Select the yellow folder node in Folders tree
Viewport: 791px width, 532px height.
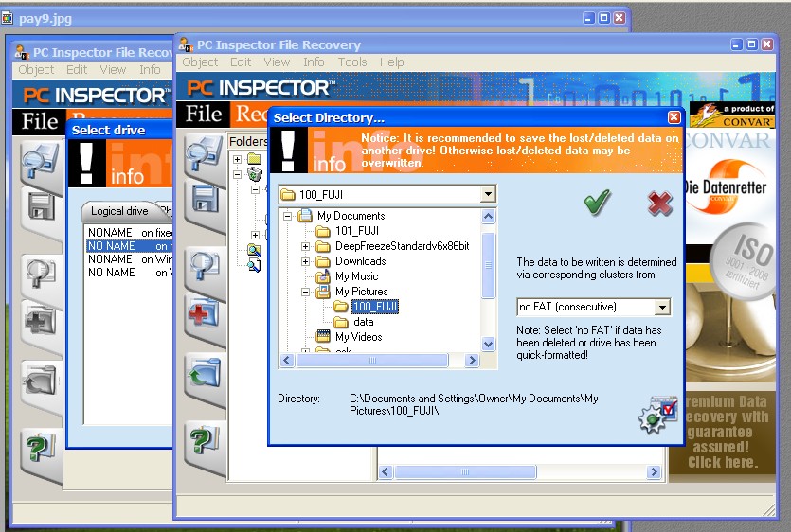point(255,159)
